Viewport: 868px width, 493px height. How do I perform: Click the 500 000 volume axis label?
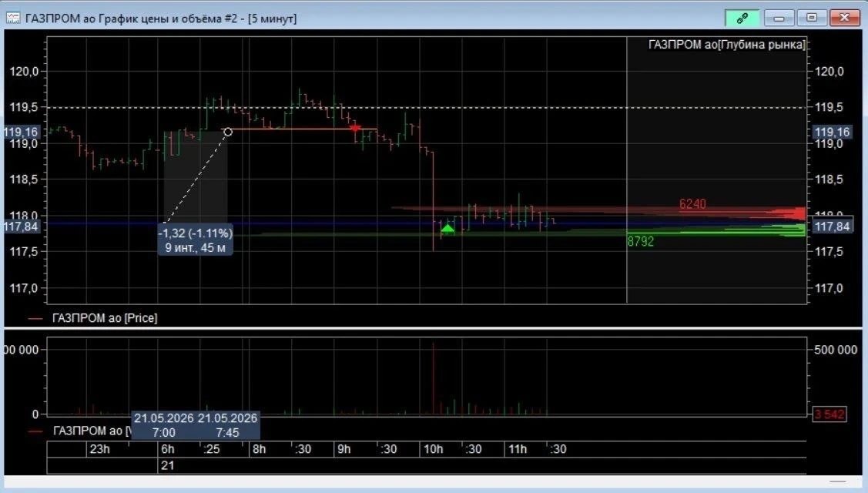(x=836, y=350)
